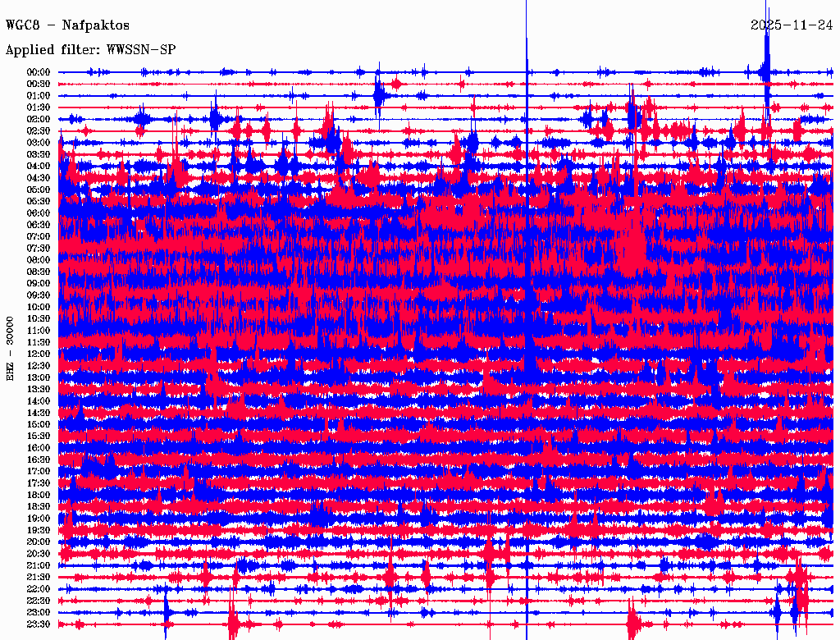Viewport: 840px width, 640px height.
Task: Click the 09:00 time label
Action: point(39,284)
